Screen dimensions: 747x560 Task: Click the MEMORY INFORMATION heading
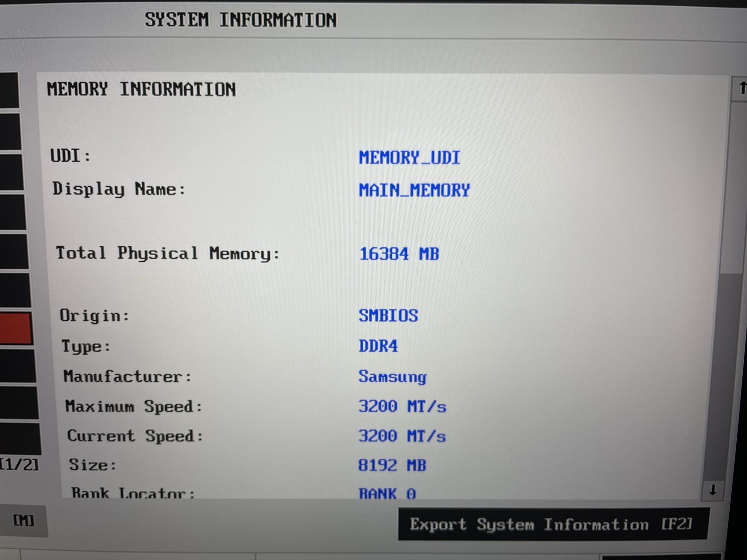[141, 89]
